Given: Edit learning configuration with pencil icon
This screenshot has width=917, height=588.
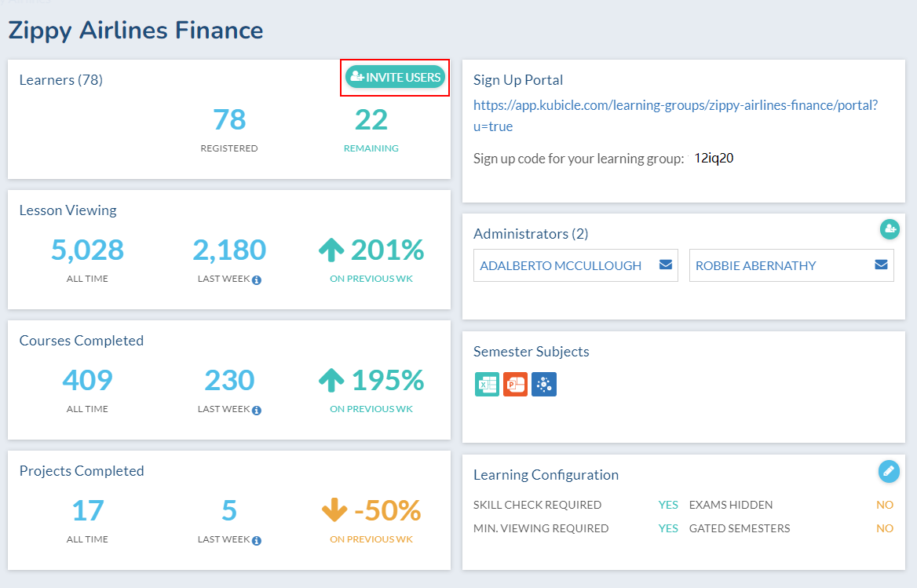Looking at the screenshot, I should [x=889, y=471].
